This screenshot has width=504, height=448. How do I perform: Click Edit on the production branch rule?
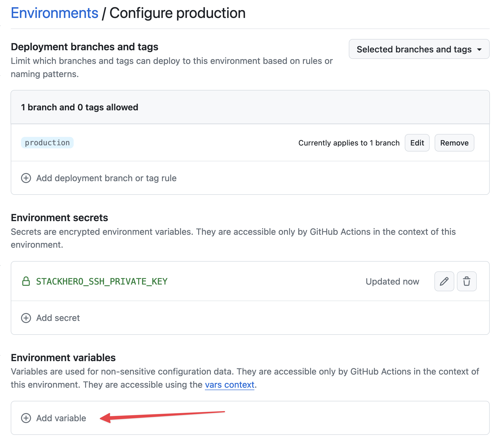(x=417, y=143)
